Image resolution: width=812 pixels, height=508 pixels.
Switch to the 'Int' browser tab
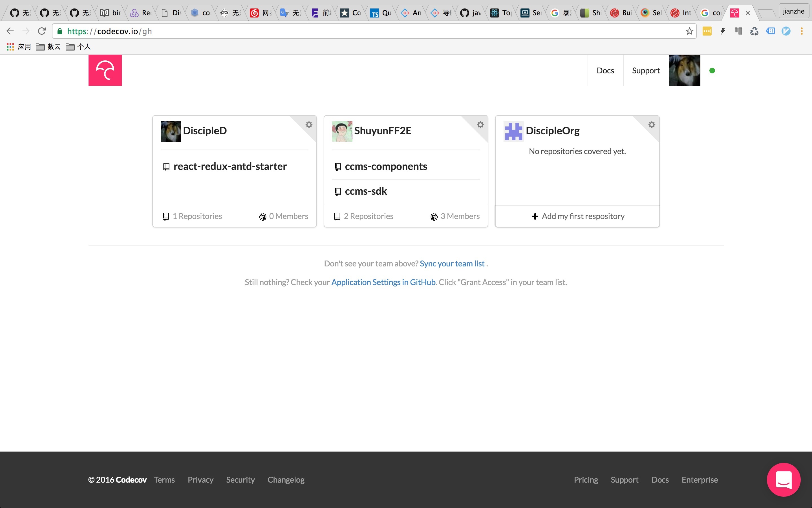(x=681, y=13)
